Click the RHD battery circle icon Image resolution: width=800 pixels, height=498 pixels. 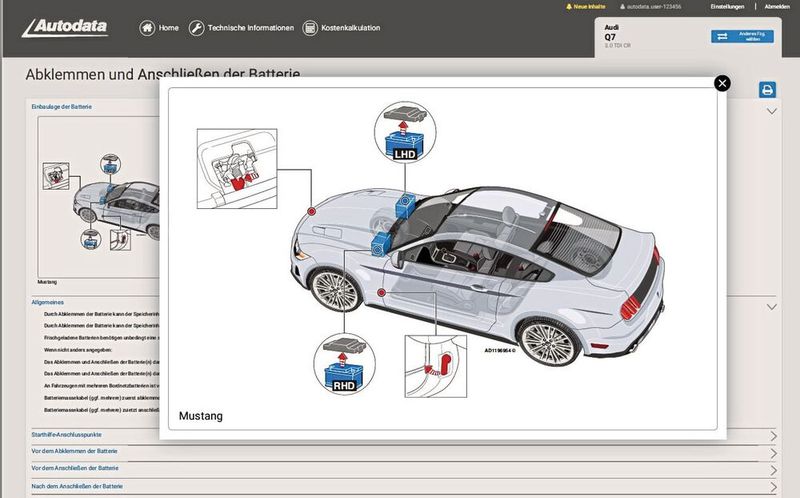click(x=344, y=364)
